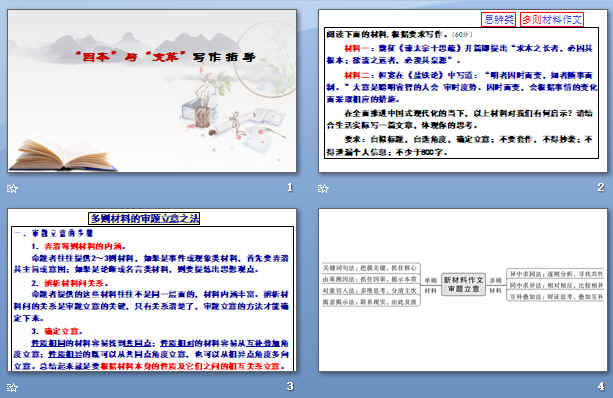Screen dimensions: 613x398
Task: Click slide number 3 below the third thumbnail
Action: [290, 386]
